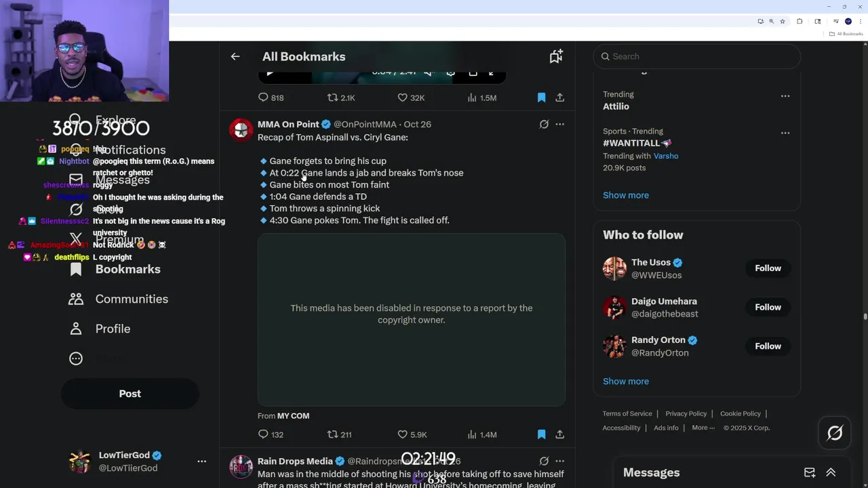This screenshot has height=488, width=868.
Task: Follow The Usos
Action: tap(768, 268)
